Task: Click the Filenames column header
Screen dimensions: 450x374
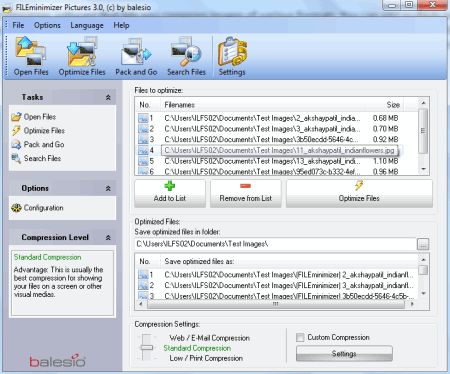Action: point(263,105)
